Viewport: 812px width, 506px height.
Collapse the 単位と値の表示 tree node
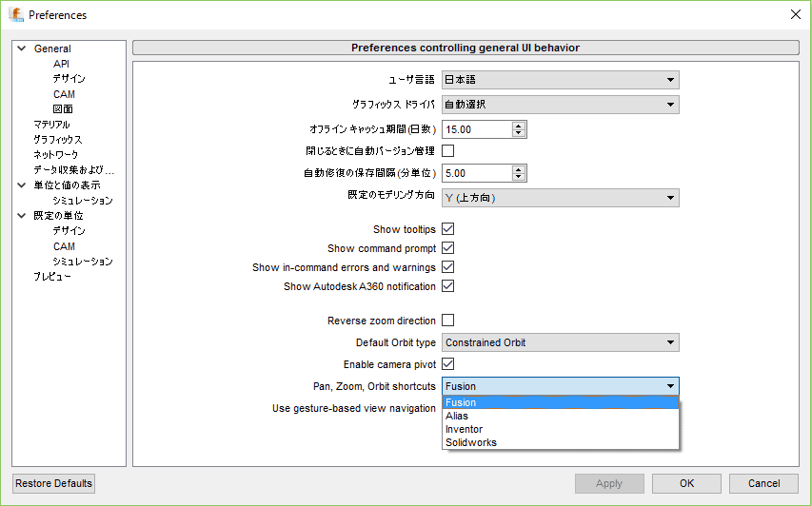22,185
